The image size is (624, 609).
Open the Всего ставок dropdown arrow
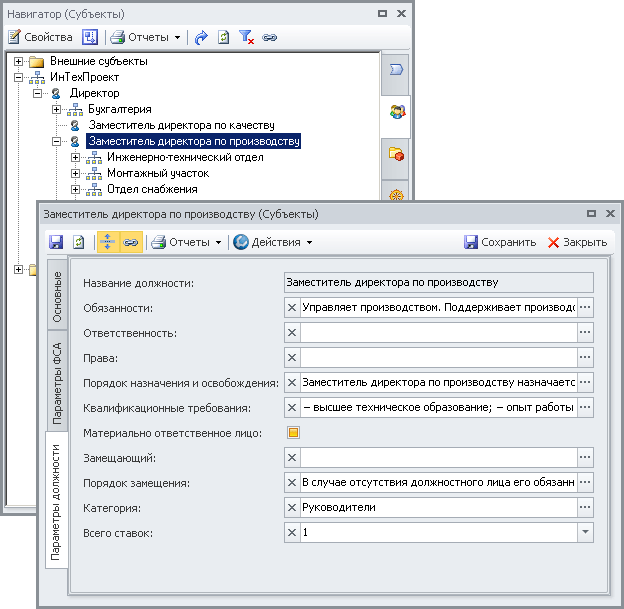585,533
